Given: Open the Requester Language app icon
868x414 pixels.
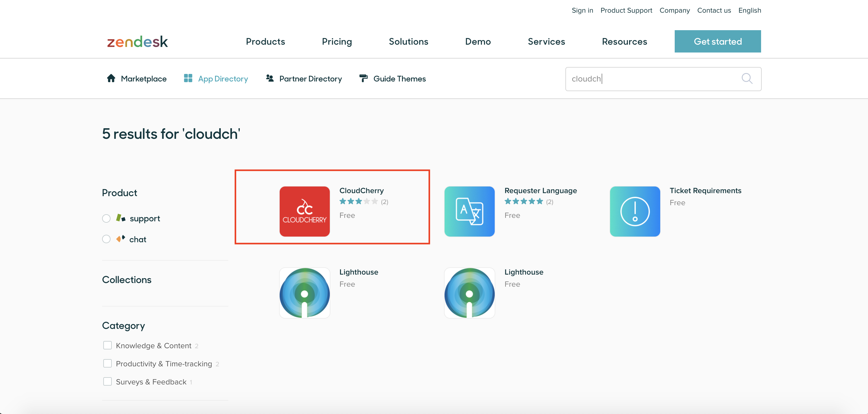Looking at the screenshot, I should click(469, 212).
